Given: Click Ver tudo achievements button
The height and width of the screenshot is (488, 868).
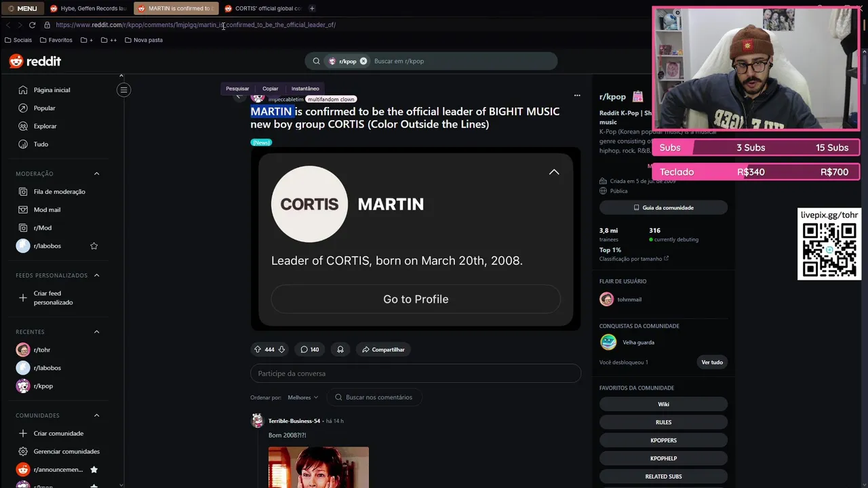Looking at the screenshot, I should 712,362.
